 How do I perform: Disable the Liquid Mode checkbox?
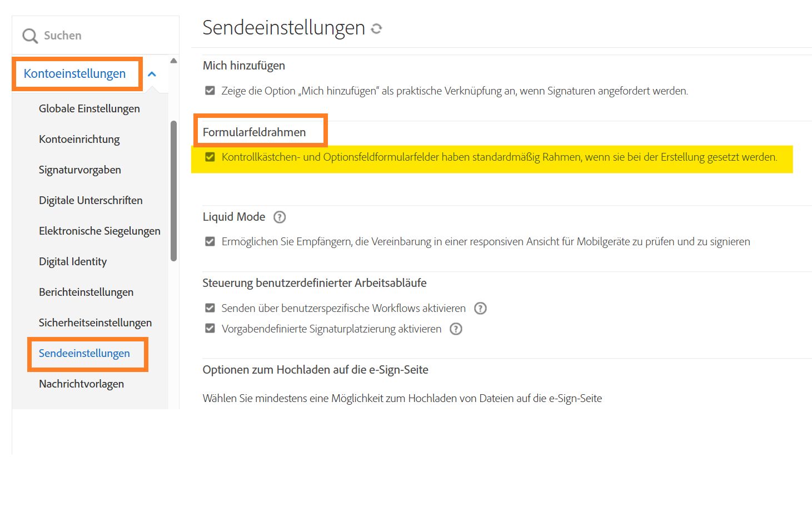click(210, 241)
